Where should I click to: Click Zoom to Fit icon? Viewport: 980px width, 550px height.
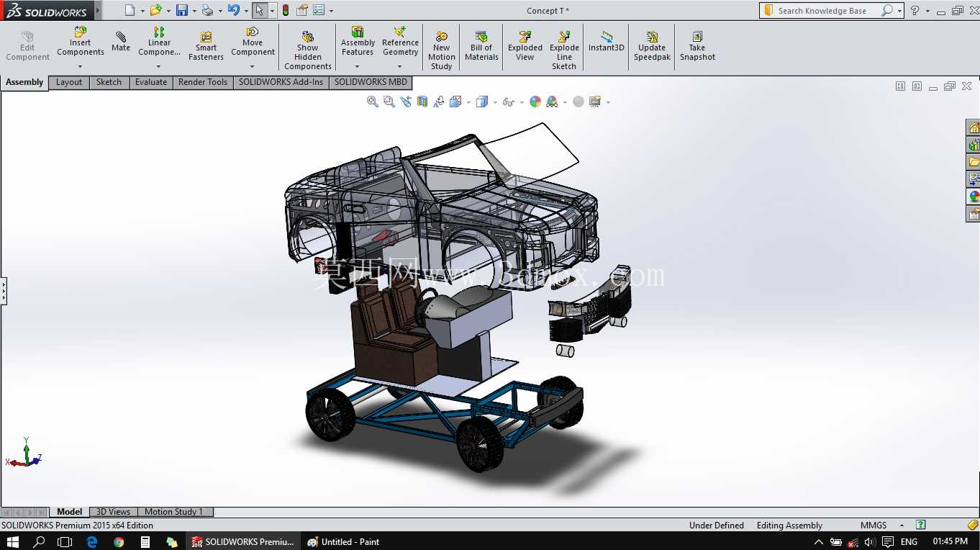(x=372, y=102)
